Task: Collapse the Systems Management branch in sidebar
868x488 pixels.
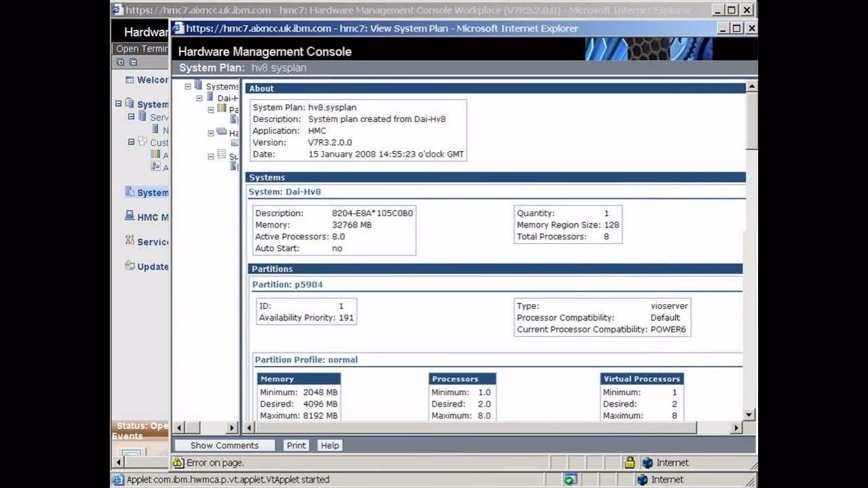Action: point(118,104)
